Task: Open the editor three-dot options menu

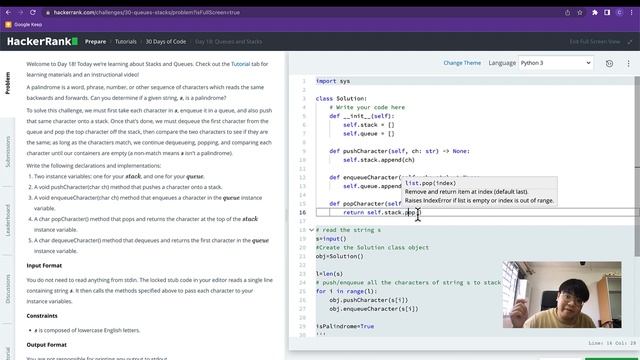Action: point(629,63)
